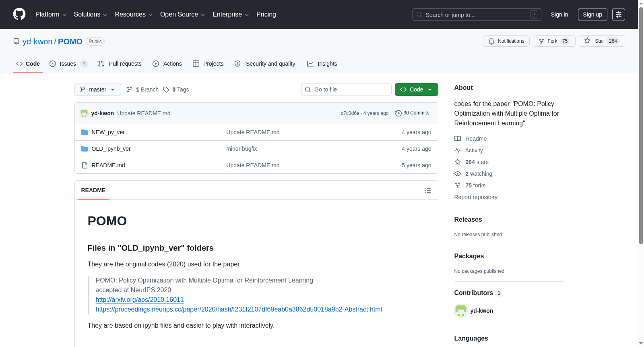644x347 pixels.
Task: Click the tag icon next to 0 Tags
Action: click(166, 89)
